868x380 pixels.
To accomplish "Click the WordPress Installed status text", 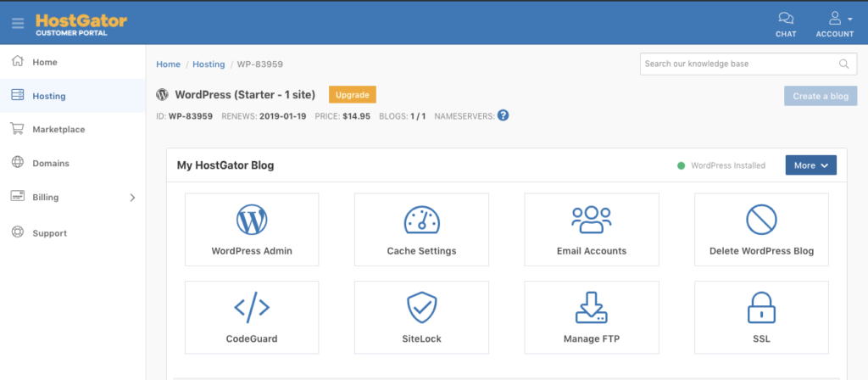I will pyautogui.click(x=728, y=165).
